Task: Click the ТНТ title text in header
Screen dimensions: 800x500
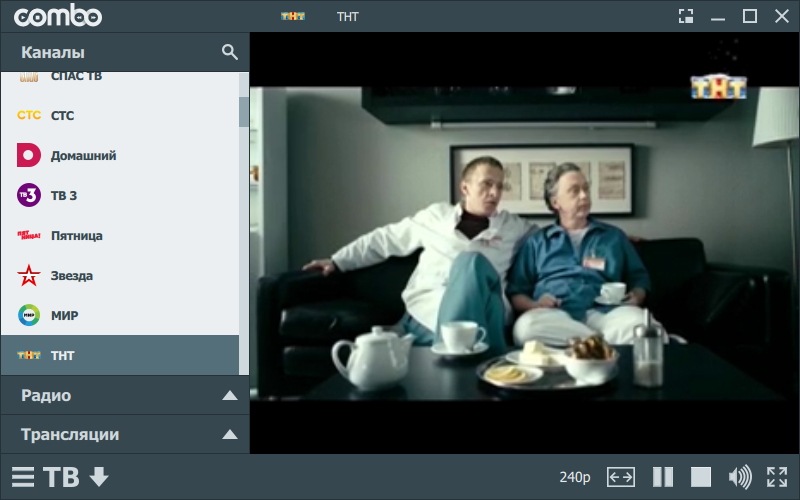Action: 347,17
